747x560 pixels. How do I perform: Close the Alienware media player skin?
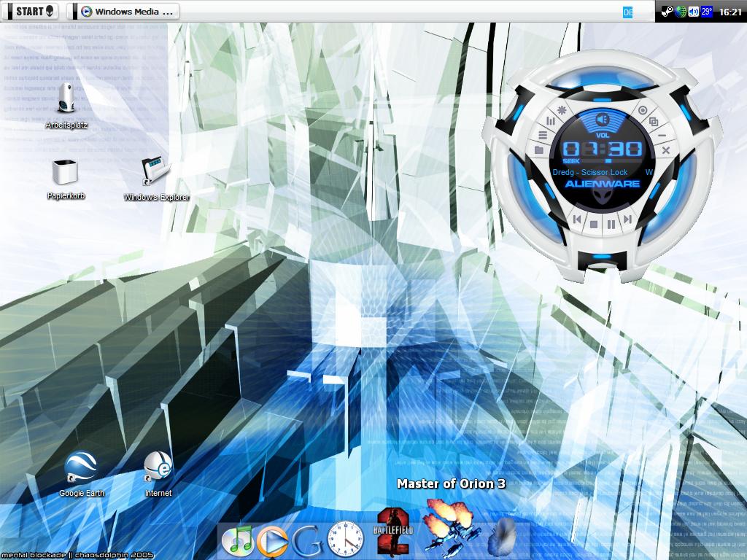(666, 150)
